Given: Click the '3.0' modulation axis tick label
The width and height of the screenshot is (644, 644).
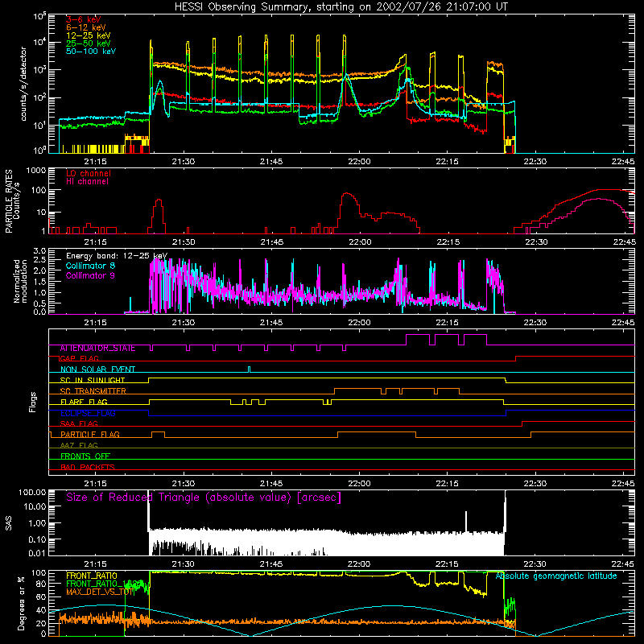Looking at the screenshot, I should click(x=39, y=250).
